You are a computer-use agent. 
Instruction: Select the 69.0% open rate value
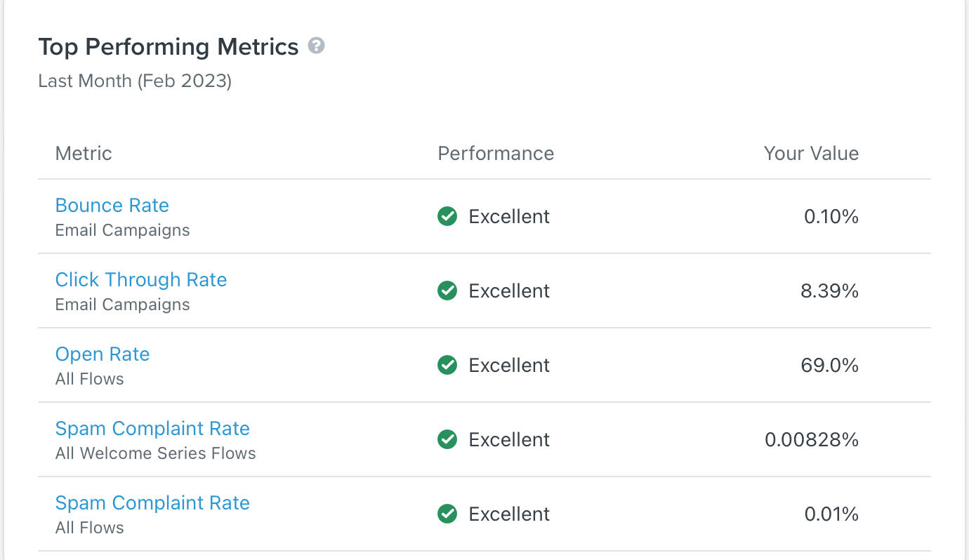(829, 365)
